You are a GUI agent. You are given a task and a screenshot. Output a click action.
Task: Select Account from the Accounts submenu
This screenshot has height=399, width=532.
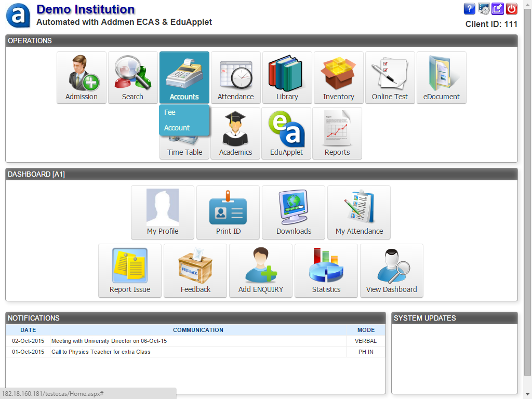pos(177,128)
